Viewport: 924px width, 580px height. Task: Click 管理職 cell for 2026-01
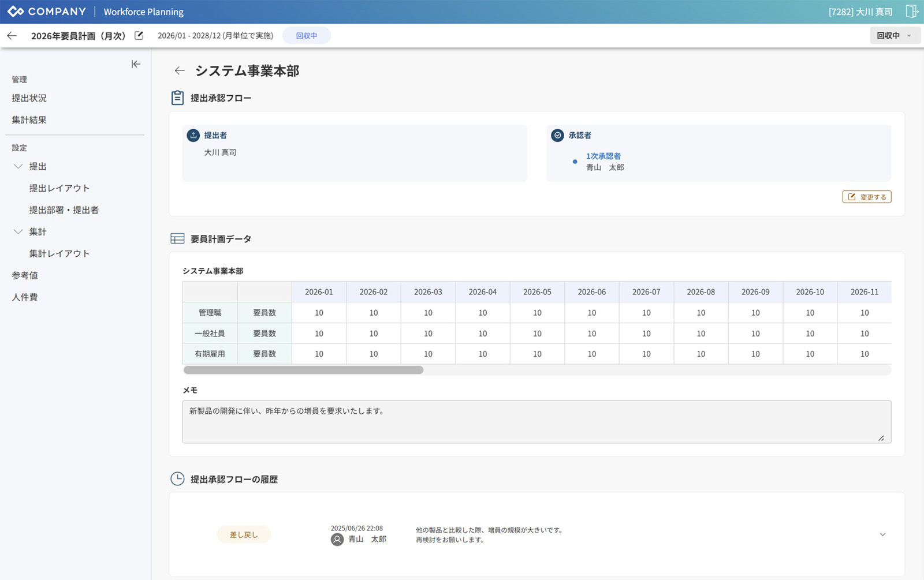(319, 313)
